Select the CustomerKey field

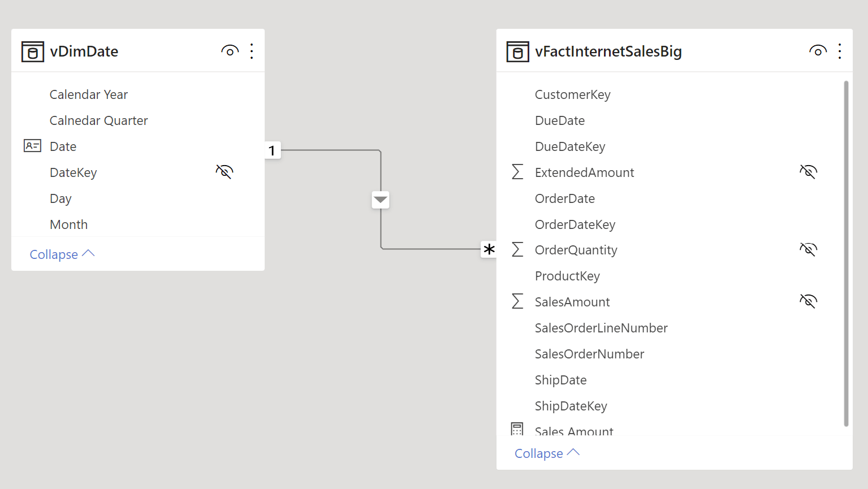coord(572,94)
